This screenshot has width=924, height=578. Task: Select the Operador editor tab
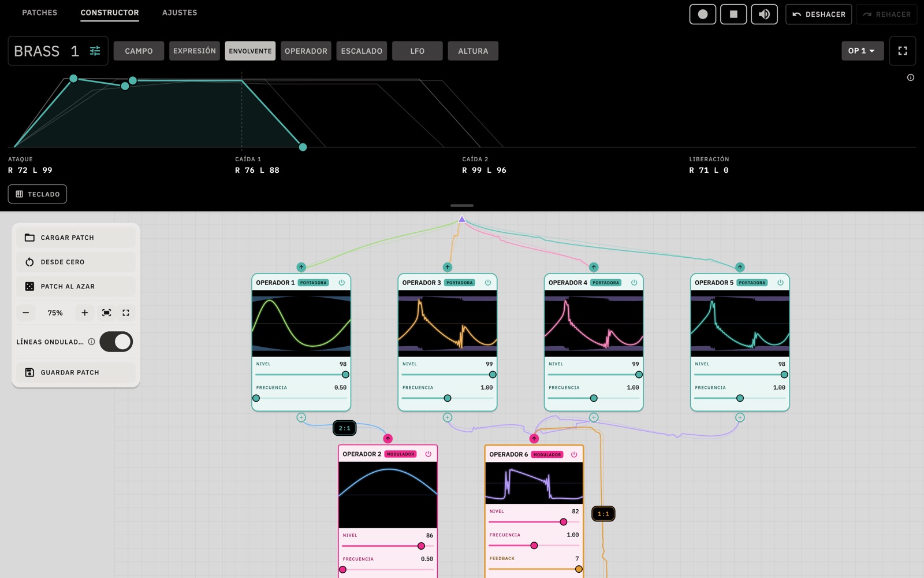(306, 51)
